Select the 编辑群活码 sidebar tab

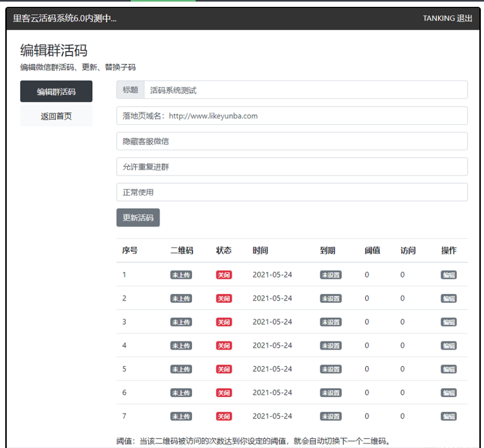(x=56, y=91)
